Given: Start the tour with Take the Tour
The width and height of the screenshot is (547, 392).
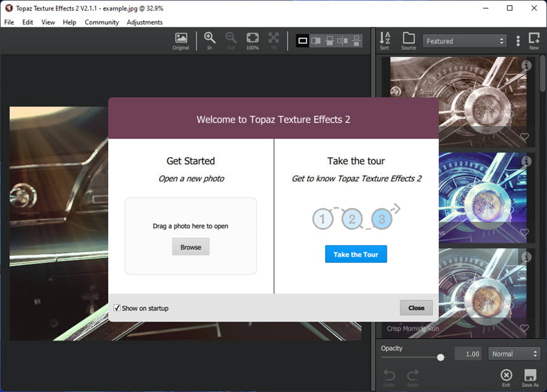Looking at the screenshot, I should [356, 254].
